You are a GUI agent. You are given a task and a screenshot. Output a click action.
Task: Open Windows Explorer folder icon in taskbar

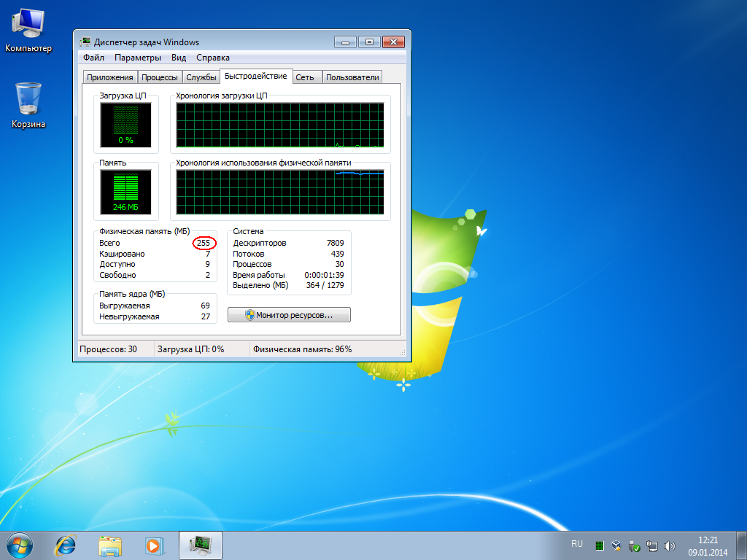110,545
